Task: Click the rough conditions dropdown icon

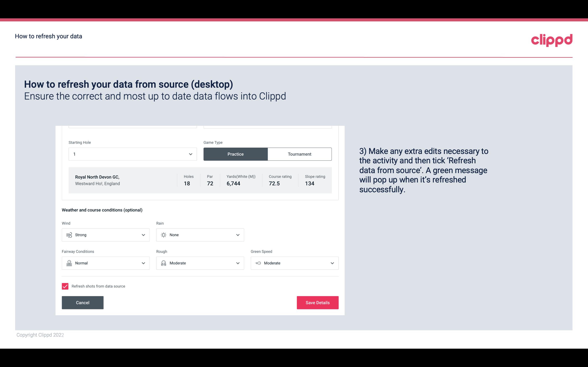Action: [238, 263]
